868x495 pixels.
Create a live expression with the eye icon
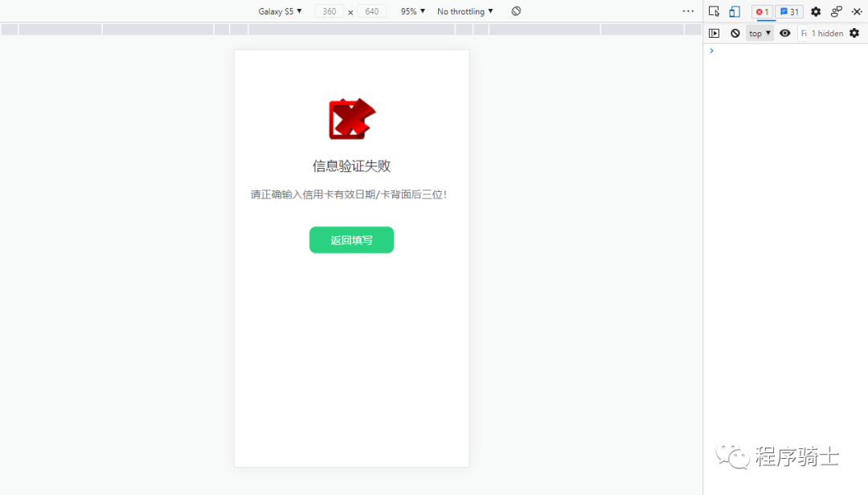785,33
